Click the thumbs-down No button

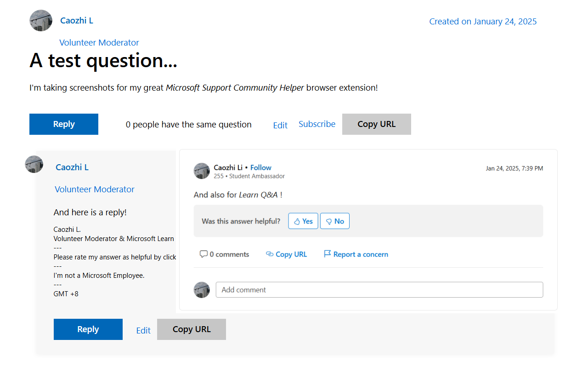(335, 221)
